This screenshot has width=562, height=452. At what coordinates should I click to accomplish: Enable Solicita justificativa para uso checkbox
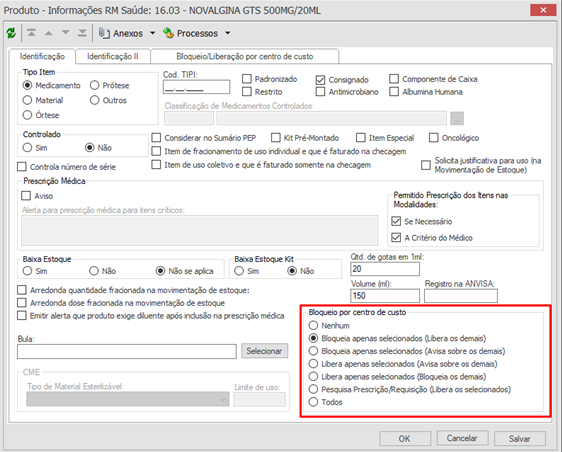[426, 165]
